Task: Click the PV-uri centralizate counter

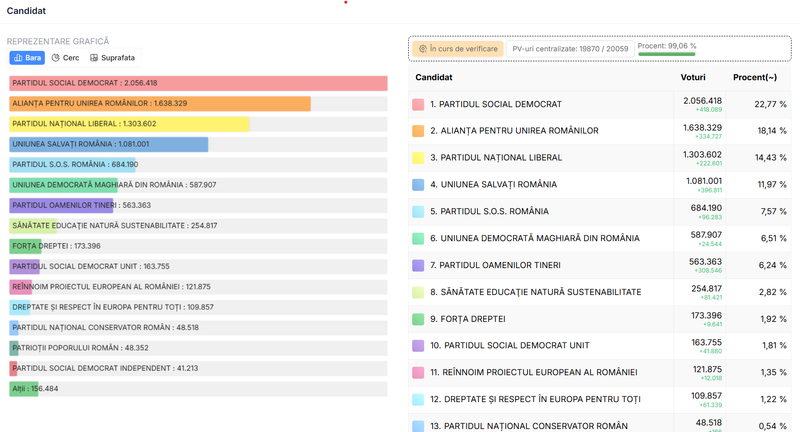Action: tap(570, 49)
